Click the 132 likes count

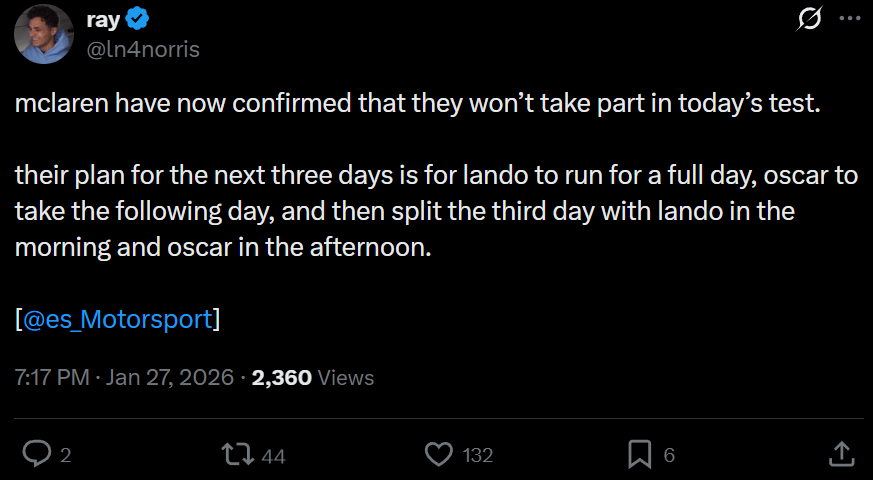click(x=478, y=456)
